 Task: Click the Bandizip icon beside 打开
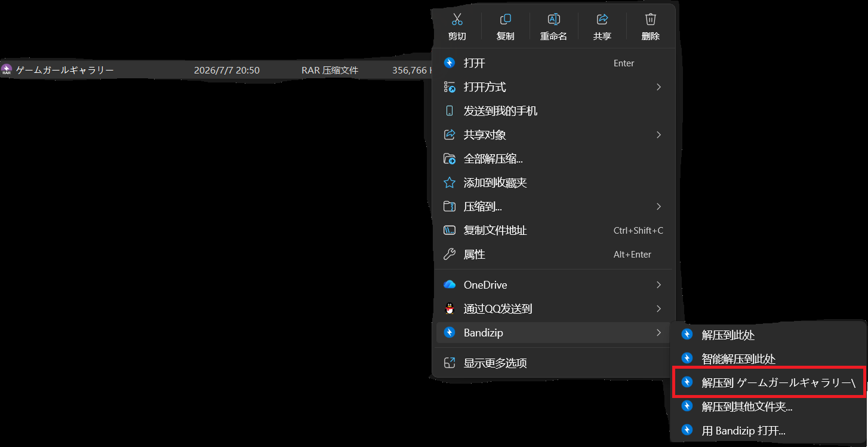coord(450,63)
